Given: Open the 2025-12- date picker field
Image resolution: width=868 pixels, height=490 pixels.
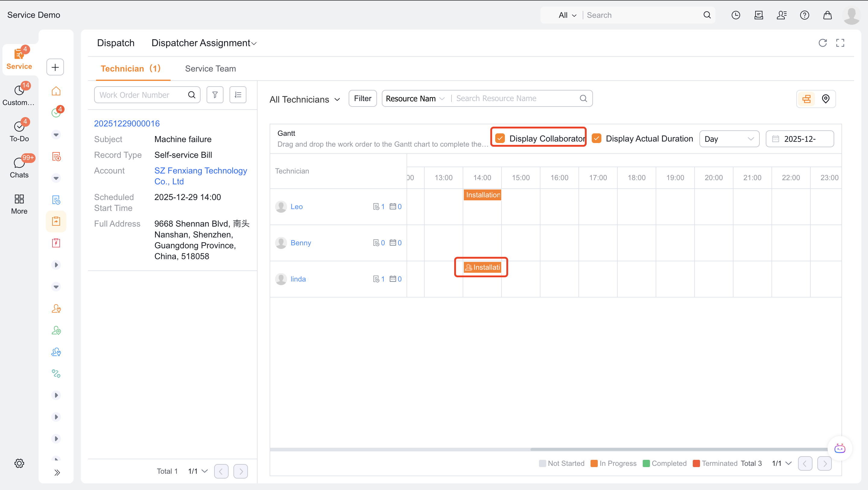Looking at the screenshot, I should (x=800, y=139).
